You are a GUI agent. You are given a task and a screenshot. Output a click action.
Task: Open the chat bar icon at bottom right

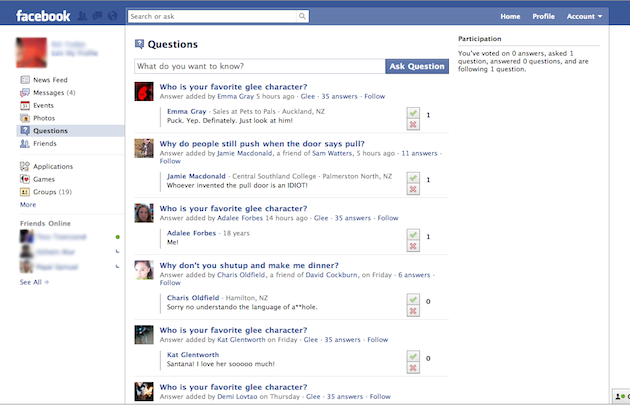click(621, 396)
